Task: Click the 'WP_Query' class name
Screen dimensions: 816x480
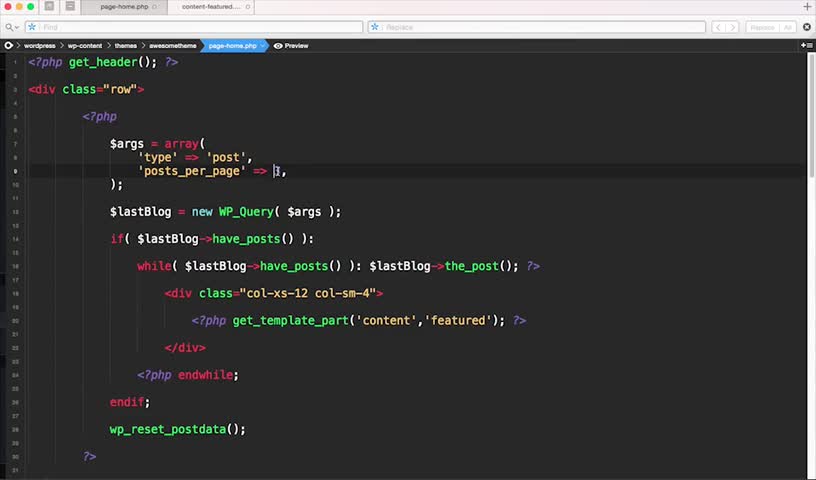Action: [246, 212]
